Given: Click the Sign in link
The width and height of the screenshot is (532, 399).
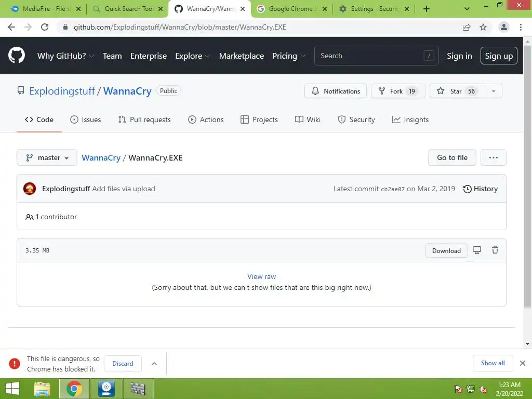Looking at the screenshot, I should click(x=459, y=56).
